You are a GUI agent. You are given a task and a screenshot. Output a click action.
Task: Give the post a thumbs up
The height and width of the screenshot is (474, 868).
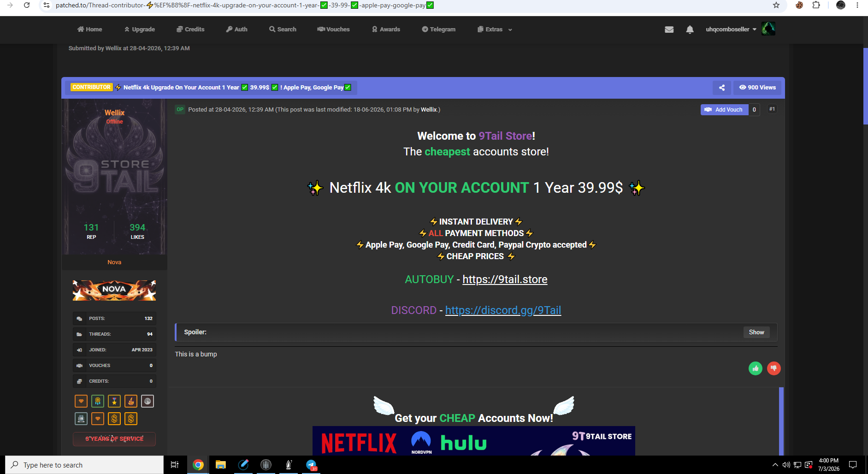[x=756, y=368]
